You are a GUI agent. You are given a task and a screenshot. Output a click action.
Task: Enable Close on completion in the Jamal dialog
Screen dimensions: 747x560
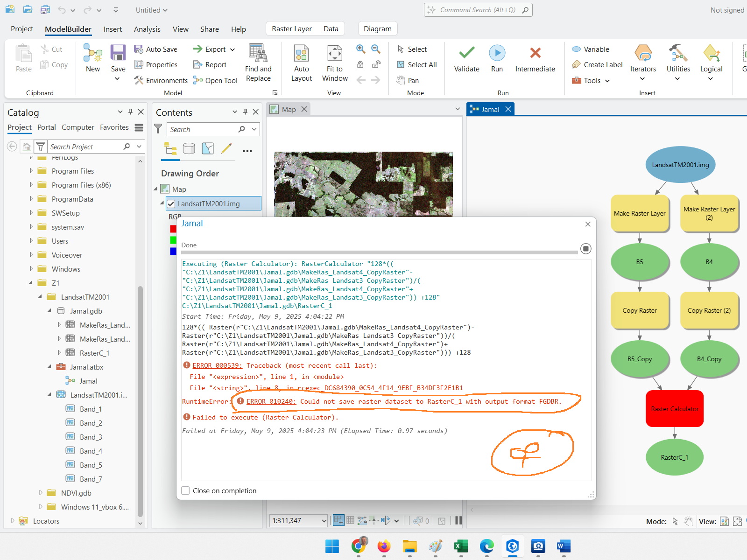(185, 490)
